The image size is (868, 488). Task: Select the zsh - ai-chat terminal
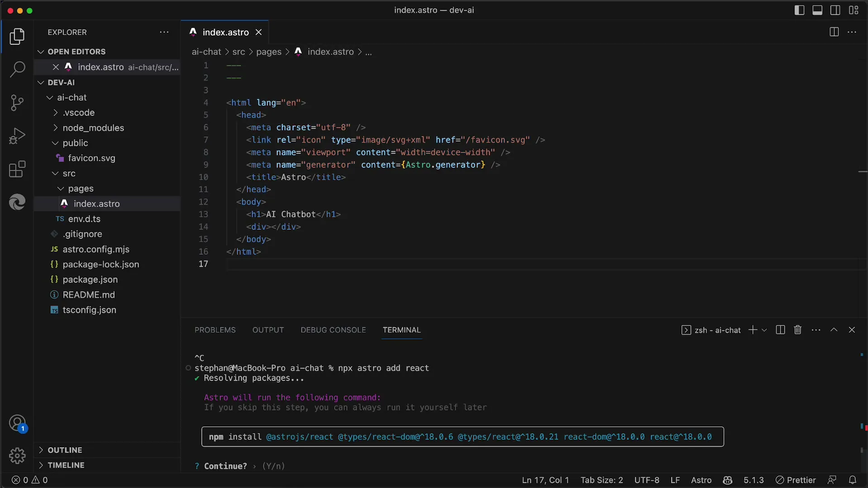point(711,330)
